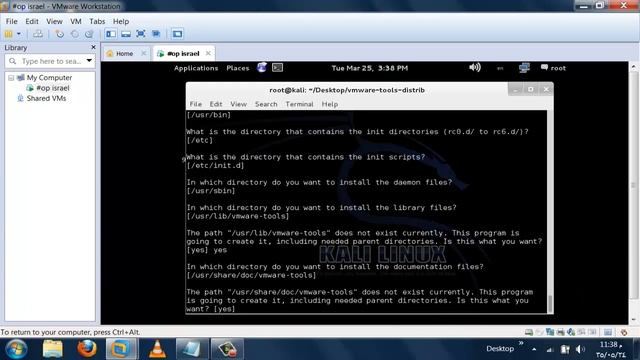Open the Kali clock calendar

[369, 68]
